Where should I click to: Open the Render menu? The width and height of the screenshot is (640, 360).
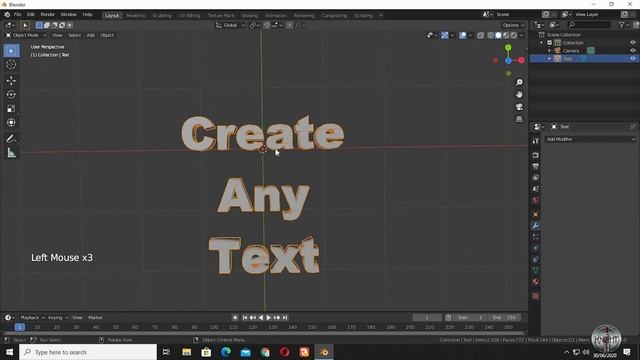point(47,15)
